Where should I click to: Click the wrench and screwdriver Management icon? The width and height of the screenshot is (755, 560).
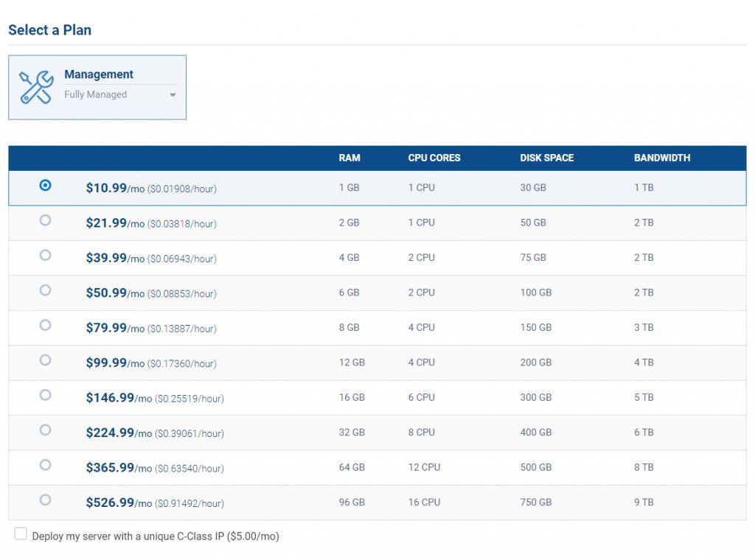[36, 87]
